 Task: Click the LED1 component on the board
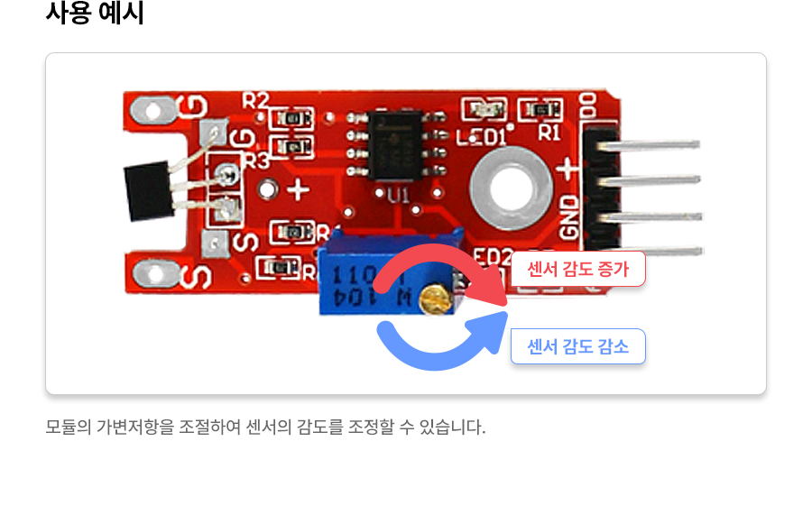(x=484, y=110)
